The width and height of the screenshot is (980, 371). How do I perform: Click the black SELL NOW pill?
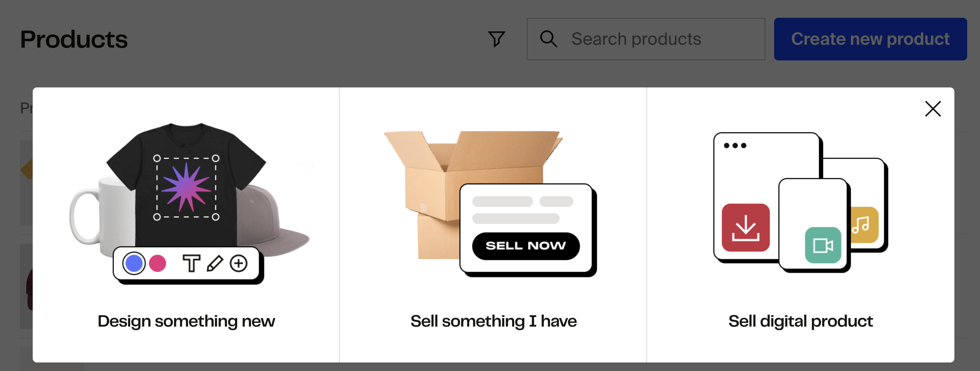[525, 246]
